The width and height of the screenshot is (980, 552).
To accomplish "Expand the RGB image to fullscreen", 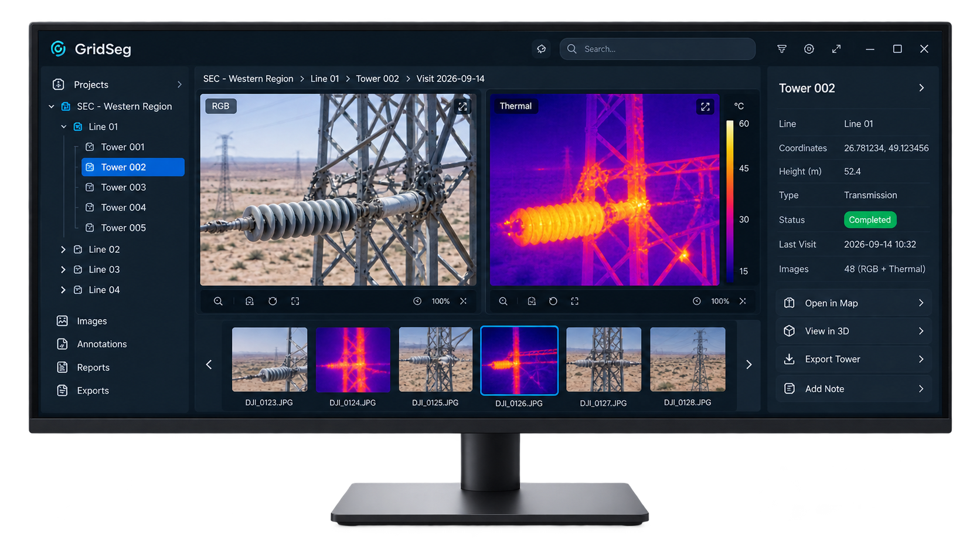I will (x=463, y=106).
